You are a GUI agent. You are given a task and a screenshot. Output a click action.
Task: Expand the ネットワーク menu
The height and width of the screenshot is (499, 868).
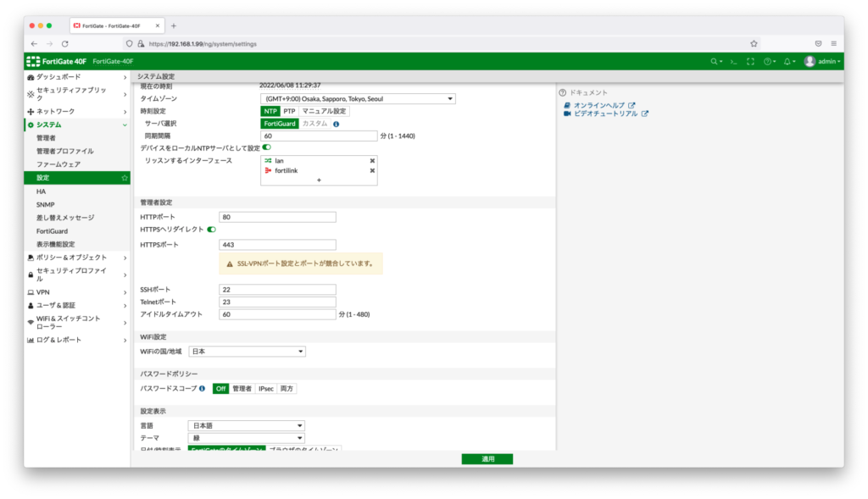(77, 112)
